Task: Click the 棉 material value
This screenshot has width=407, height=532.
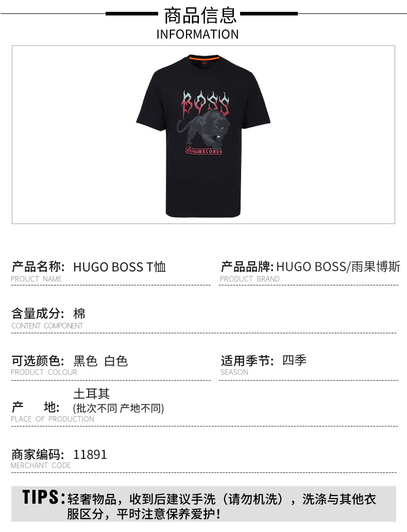Action: tap(79, 314)
